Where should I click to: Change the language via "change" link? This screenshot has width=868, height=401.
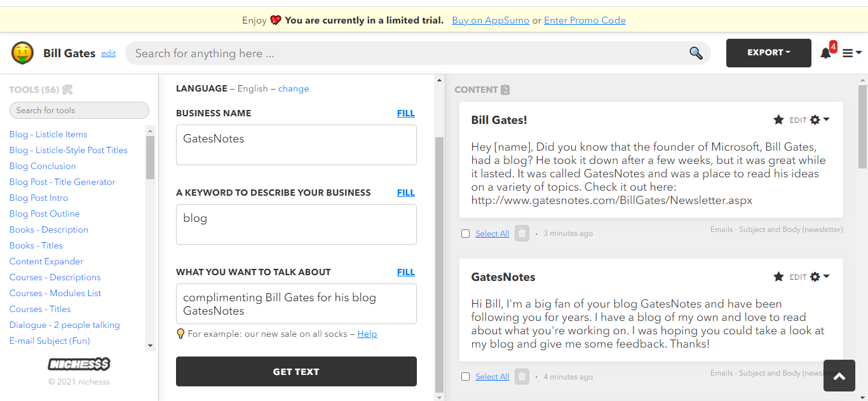[294, 88]
